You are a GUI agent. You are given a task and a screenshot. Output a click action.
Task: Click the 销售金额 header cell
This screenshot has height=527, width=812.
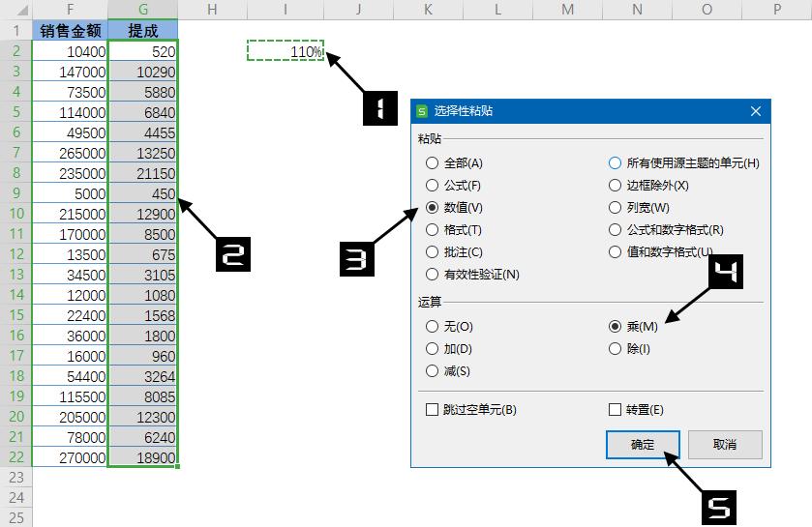point(70,31)
